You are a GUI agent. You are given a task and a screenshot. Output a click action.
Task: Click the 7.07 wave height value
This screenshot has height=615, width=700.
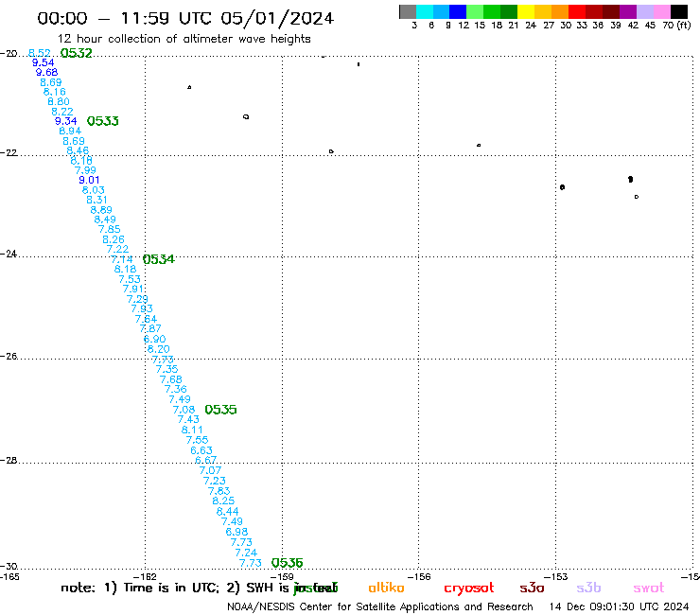coord(210,470)
